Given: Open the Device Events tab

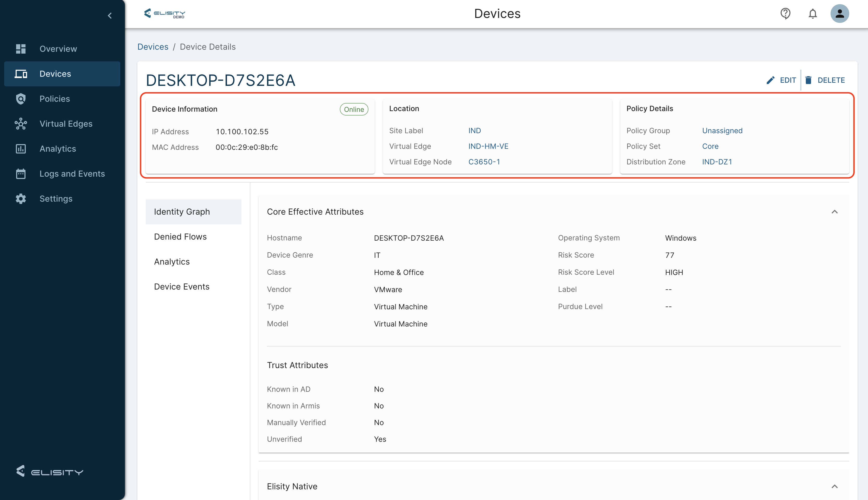Looking at the screenshot, I should click(x=182, y=287).
